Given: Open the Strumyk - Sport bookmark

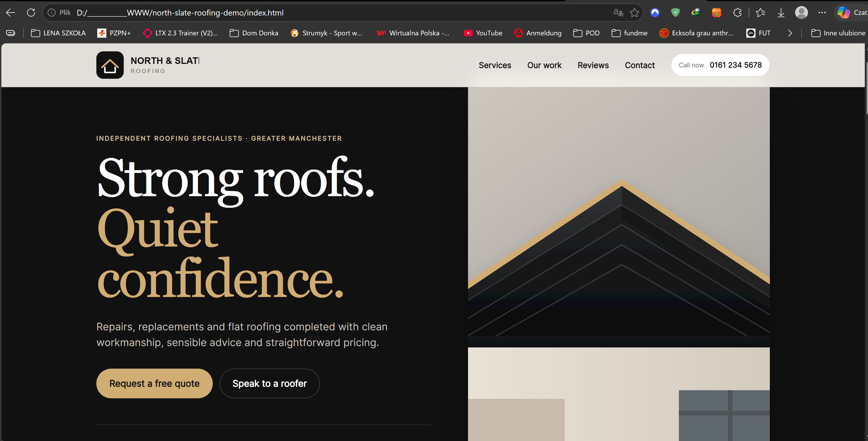Looking at the screenshot, I should (x=326, y=33).
